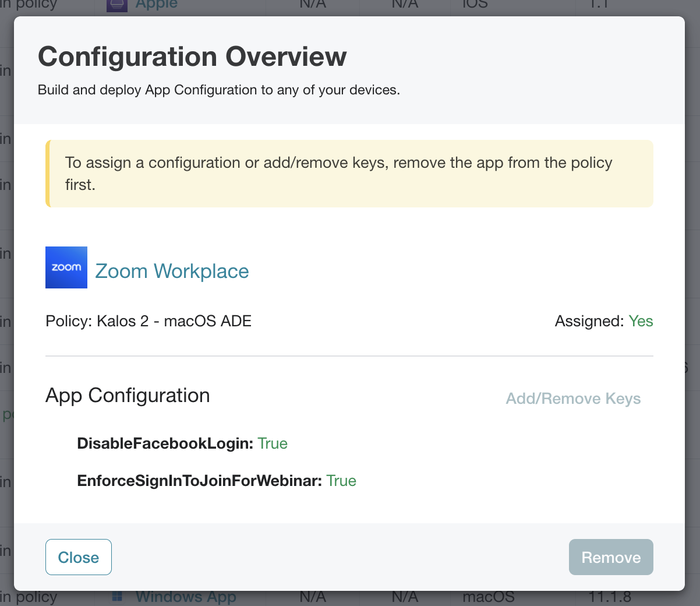700x606 pixels.
Task: Click the "in policy" status in the Windows App row
Action: pos(29,597)
